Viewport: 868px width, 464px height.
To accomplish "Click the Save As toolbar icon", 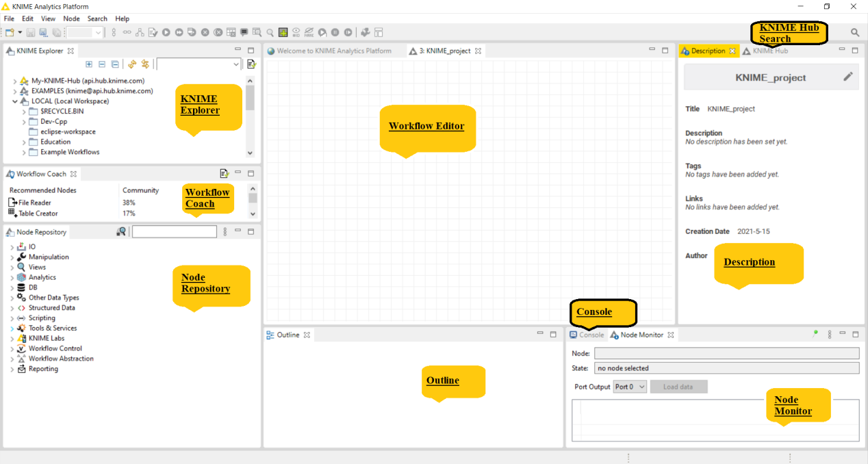I will click(44, 32).
